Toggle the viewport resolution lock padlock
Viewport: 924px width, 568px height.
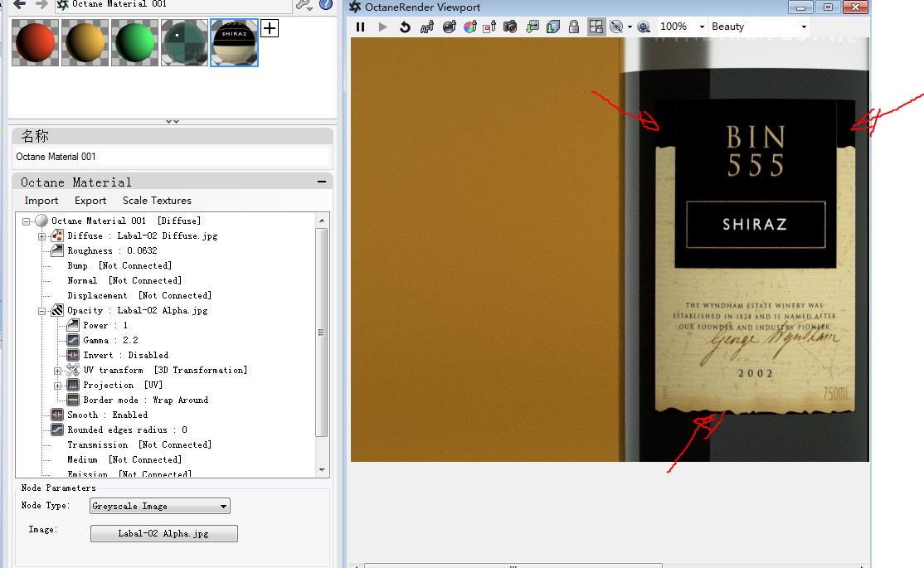(x=574, y=27)
